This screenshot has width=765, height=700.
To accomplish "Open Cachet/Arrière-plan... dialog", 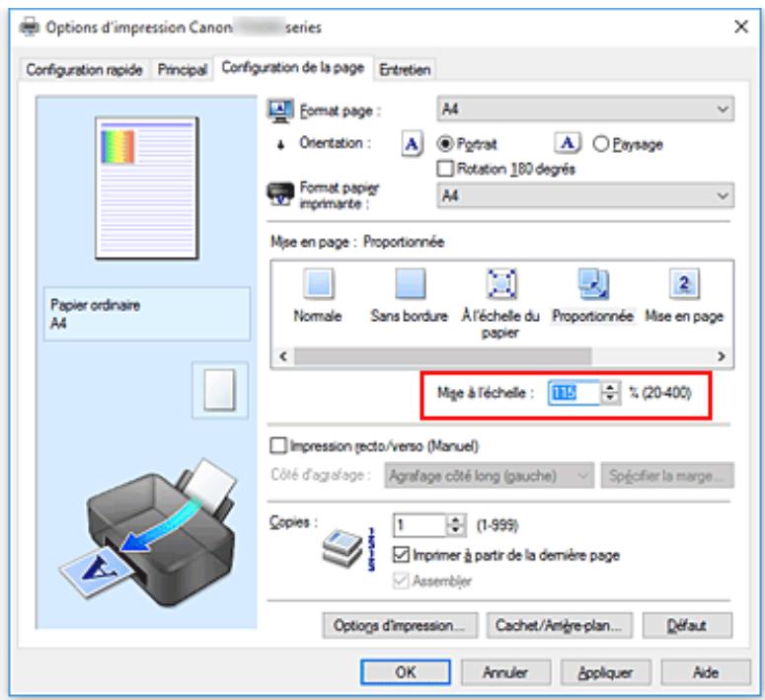I will 559,625.
